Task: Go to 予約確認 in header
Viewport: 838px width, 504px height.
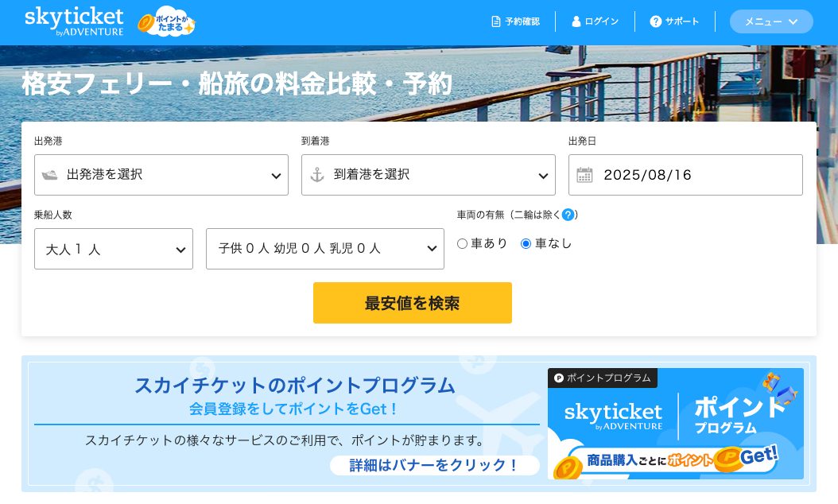Action: click(522, 21)
